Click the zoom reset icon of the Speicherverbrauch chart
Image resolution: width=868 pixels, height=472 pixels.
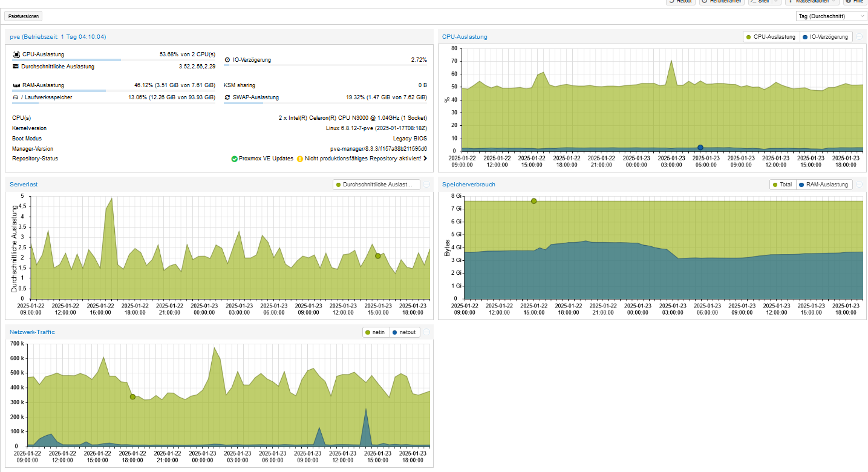(x=860, y=185)
